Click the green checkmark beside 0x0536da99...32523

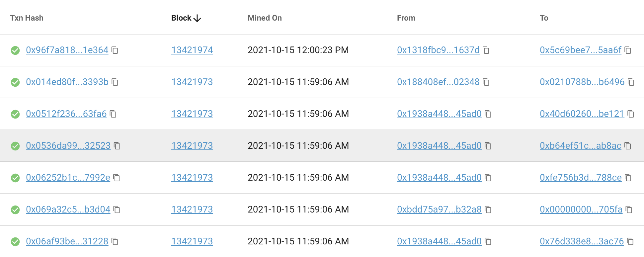click(x=16, y=146)
